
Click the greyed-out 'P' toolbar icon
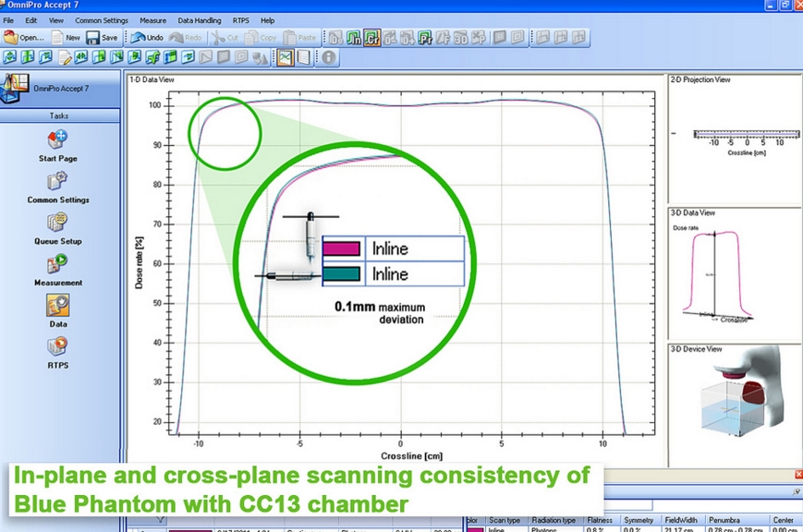click(x=479, y=38)
